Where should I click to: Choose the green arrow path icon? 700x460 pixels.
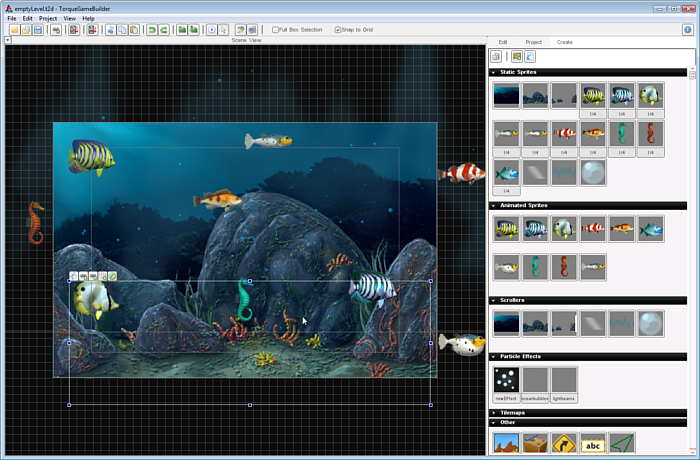pyautogui.click(x=622, y=443)
